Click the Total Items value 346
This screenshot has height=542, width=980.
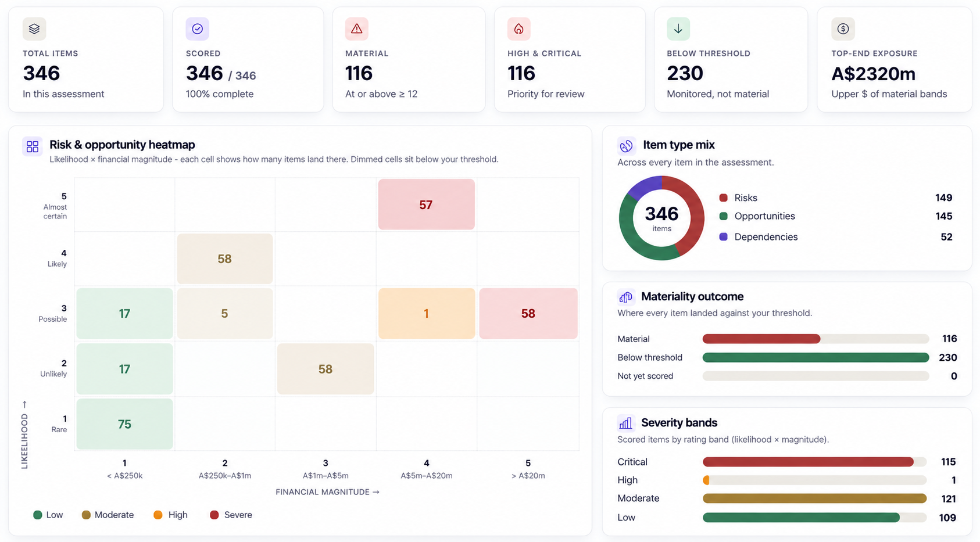click(41, 73)
